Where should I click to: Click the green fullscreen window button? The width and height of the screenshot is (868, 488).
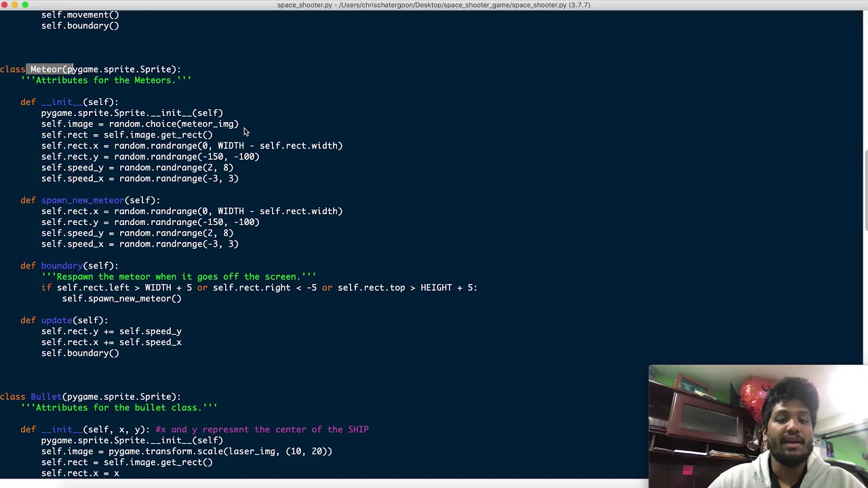pos(26,5)
